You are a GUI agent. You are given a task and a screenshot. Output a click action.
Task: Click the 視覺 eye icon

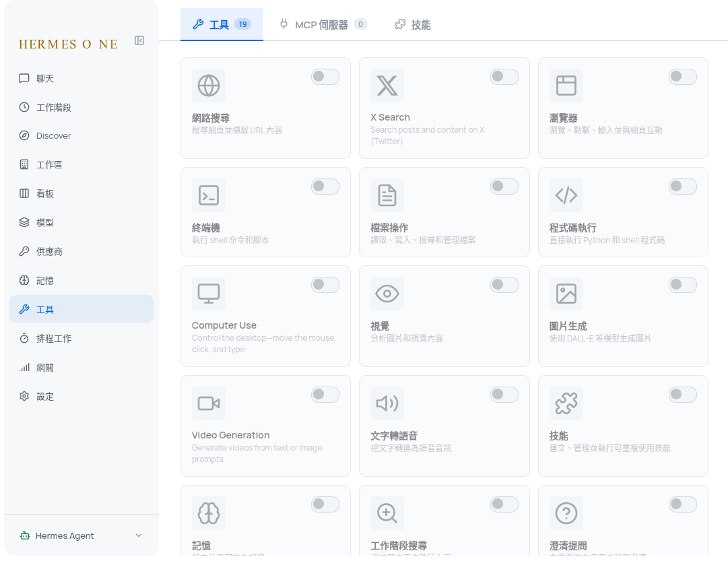387,294
